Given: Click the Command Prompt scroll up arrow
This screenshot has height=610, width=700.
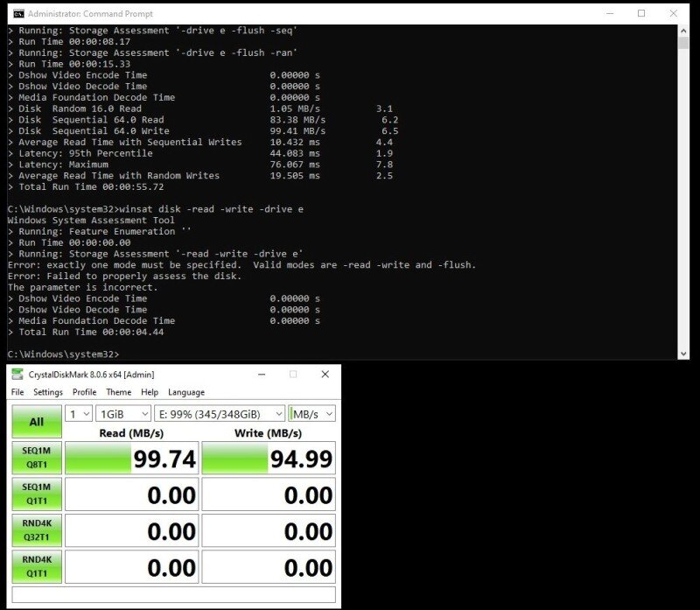Looking at the screenshot, I should click(x=683, y=31).
